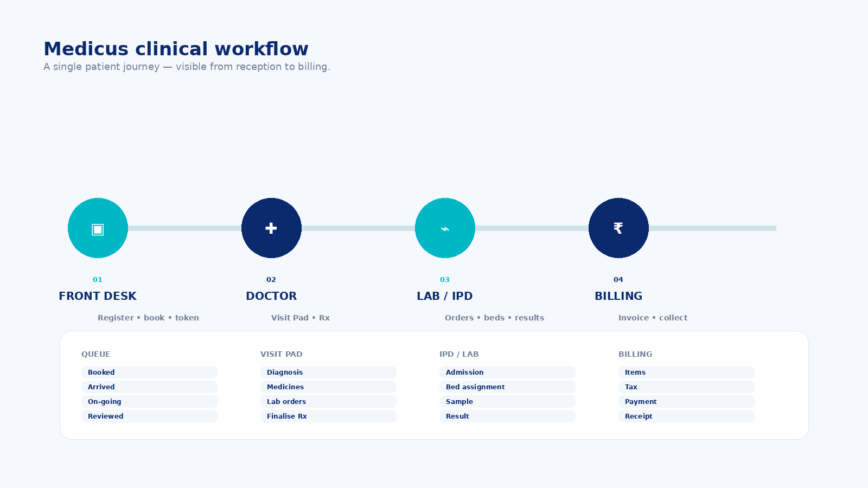The image size is (868, 488).
Task: Click the 'Orders • beds • results' caption
Action: 494,318
